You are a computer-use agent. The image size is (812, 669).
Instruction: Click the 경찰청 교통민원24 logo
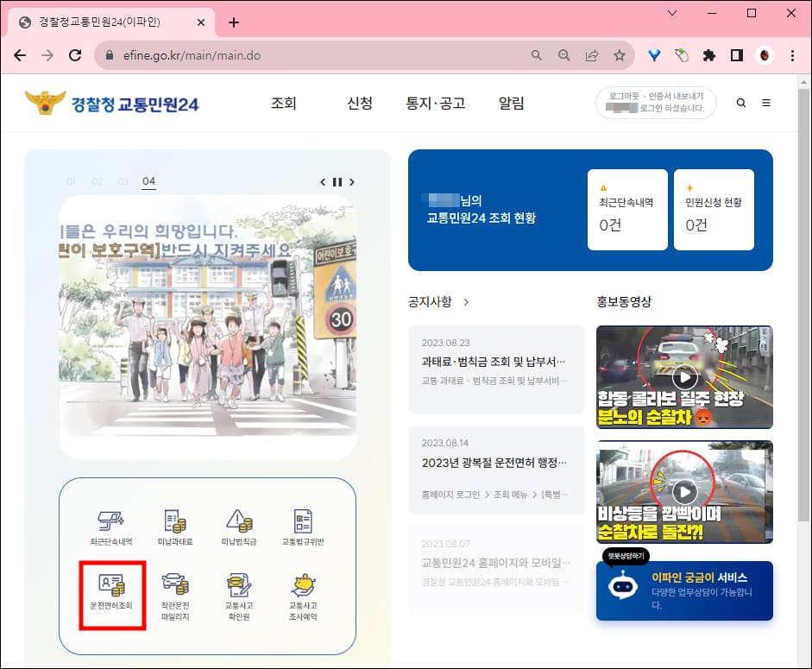pyautogui.click(x=112, y=103)
